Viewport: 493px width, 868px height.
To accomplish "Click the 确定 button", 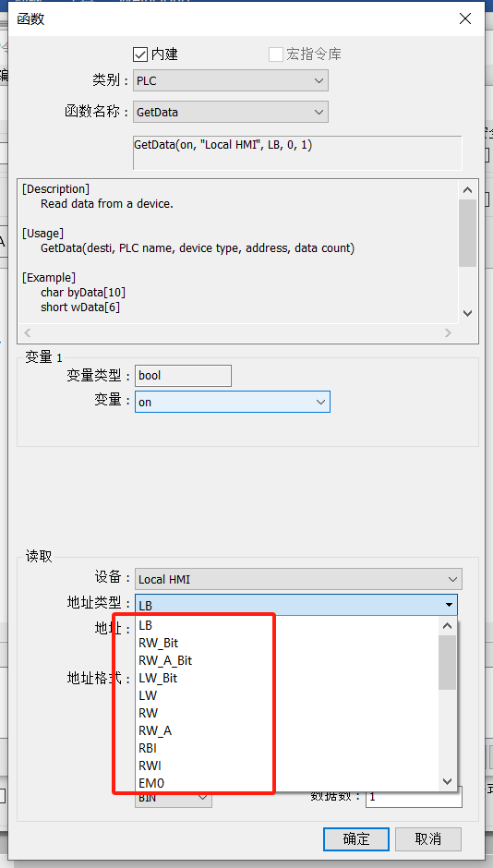I will [x=356, y=838].
